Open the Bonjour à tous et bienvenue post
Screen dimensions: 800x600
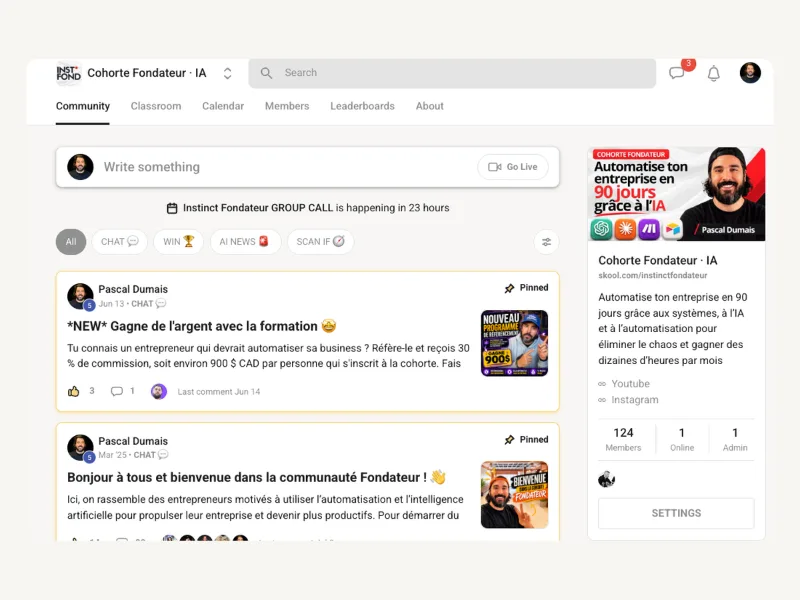(257, 478)
